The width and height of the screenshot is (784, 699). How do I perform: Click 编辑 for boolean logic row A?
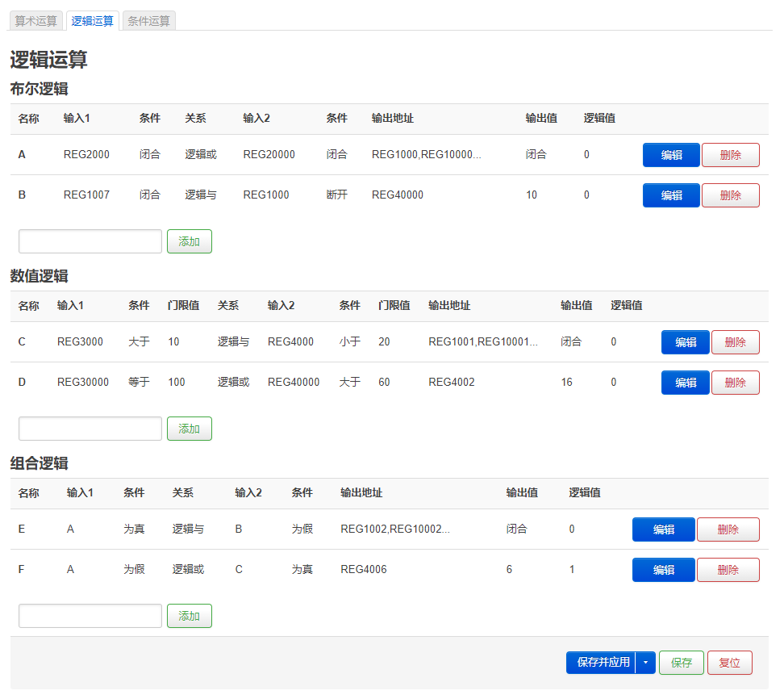671,155
